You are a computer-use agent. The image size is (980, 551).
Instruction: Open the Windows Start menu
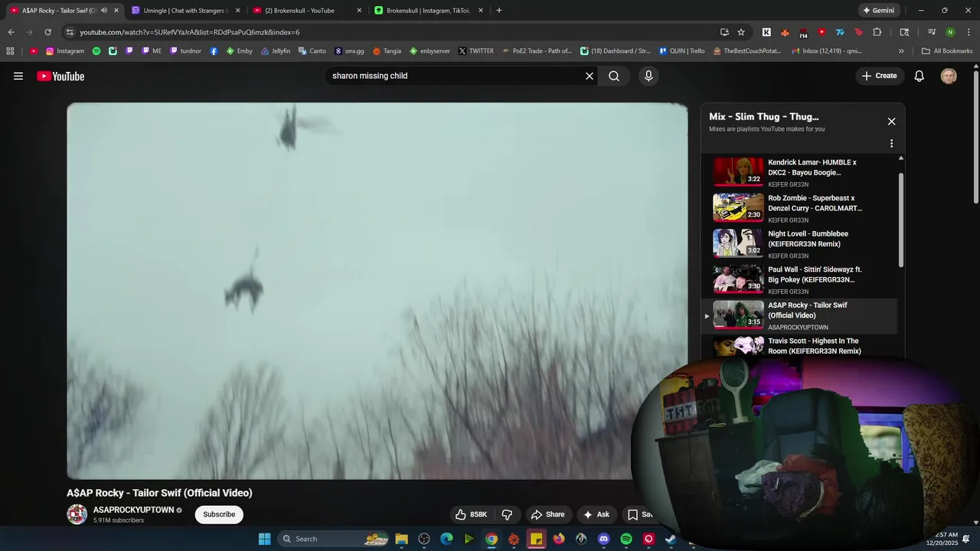(264, 539)
